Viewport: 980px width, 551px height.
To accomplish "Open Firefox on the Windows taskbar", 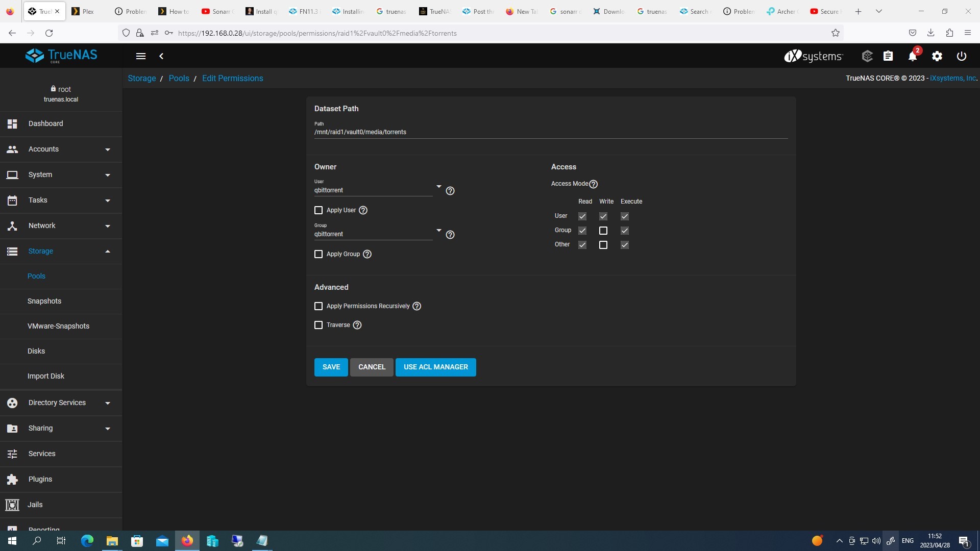I will coord(187,541).
